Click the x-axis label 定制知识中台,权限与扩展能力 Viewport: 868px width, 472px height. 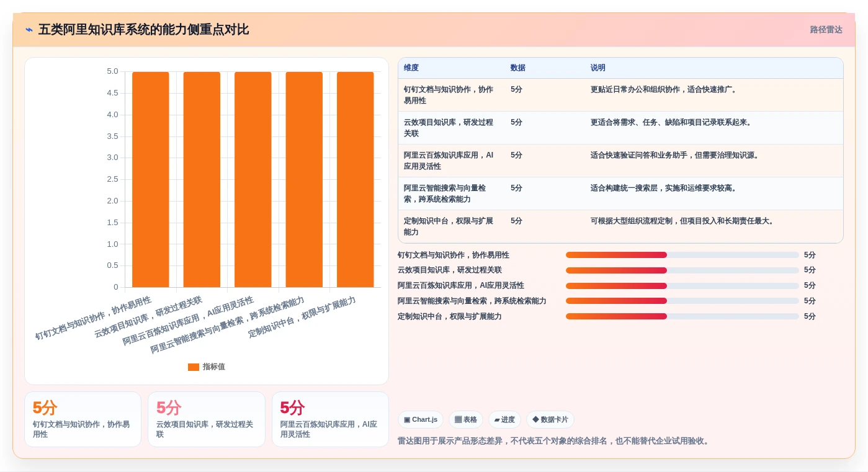click(302, 317)
